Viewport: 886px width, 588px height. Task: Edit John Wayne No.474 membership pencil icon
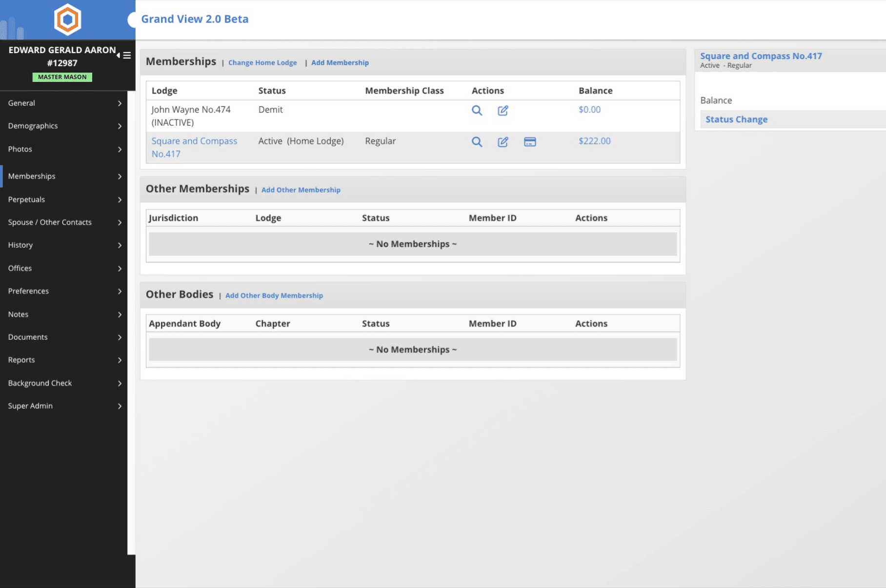(x=503, y=111)
